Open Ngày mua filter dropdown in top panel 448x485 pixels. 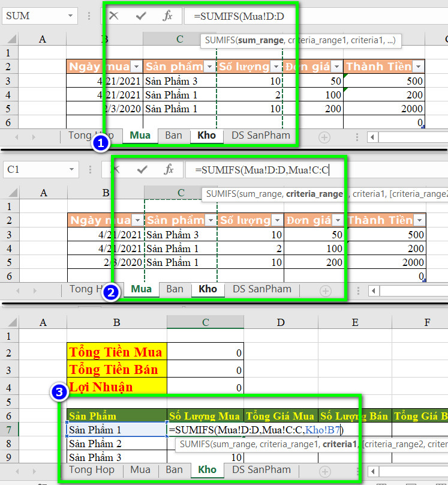(136, 66)
